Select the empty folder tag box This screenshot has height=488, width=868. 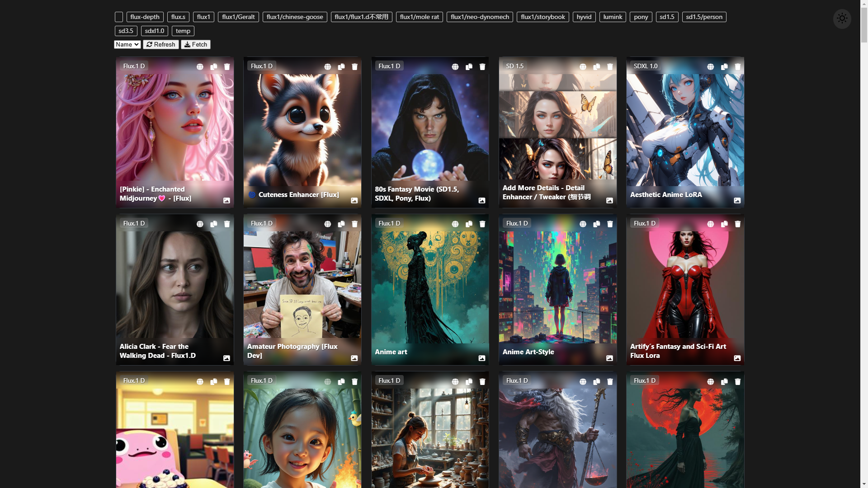click(119, 17)
